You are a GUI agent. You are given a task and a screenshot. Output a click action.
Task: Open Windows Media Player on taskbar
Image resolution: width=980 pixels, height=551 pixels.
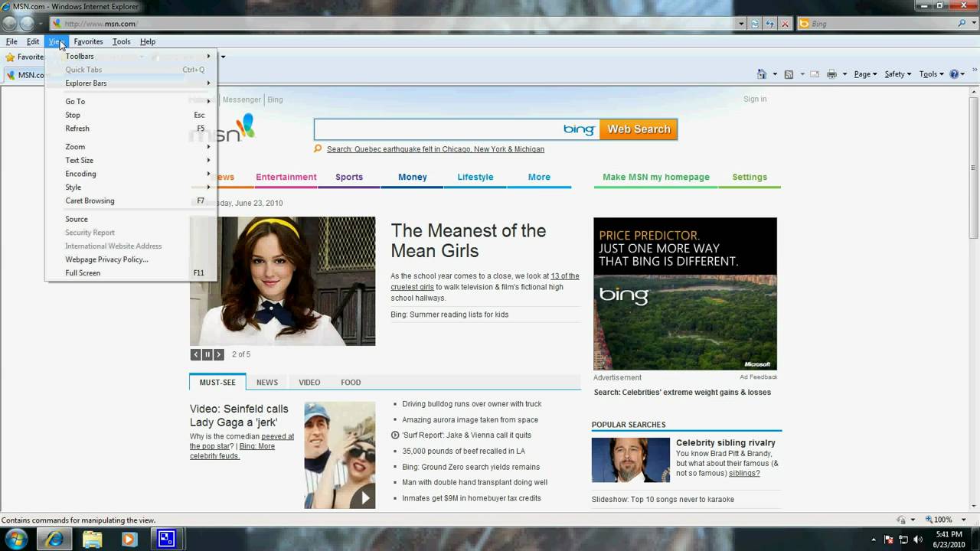[129, 539]
